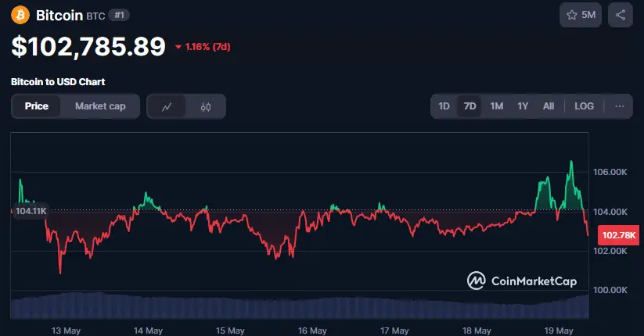The image size is (644, 336).
Task: Click the 100.00K axis label
Action: pyautogui.click(x=610, y=290)
